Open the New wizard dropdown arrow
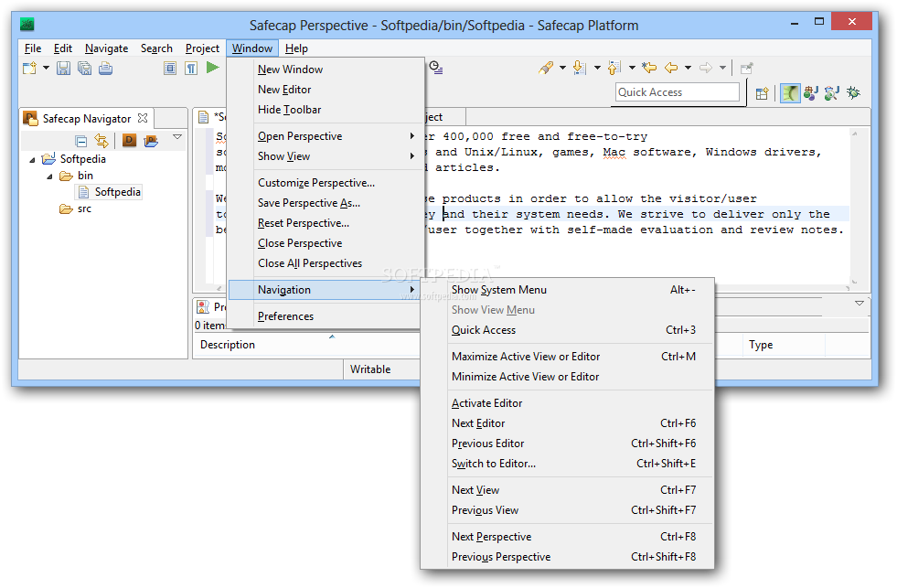This screenshot has height=588, width=897. pyautogui.click(x=46, y=69)
